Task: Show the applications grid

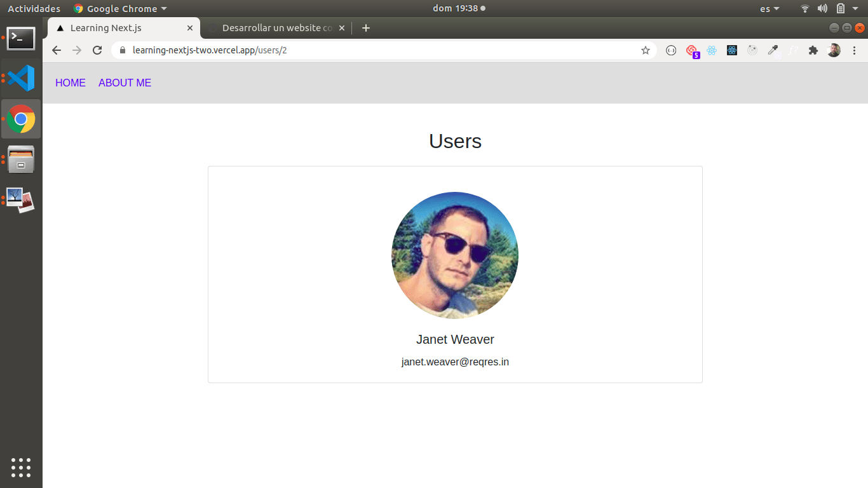Action: [21, 467]
